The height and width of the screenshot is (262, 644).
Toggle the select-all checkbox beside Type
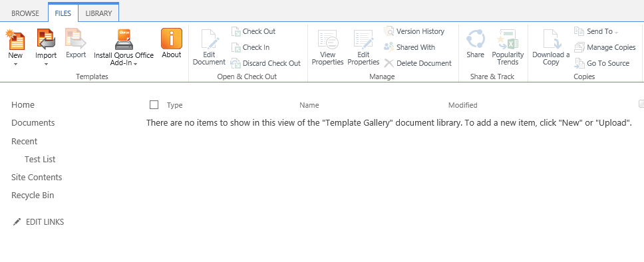[154, 104]
